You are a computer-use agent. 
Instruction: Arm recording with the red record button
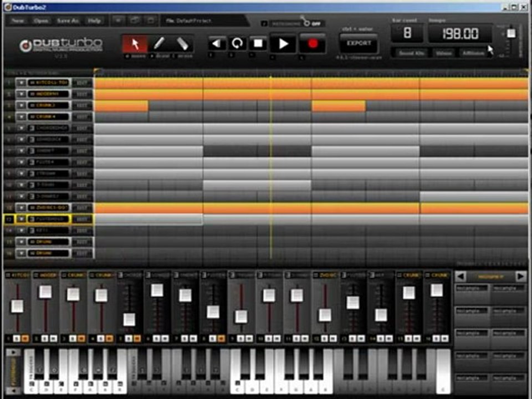[x=313, y=44]
